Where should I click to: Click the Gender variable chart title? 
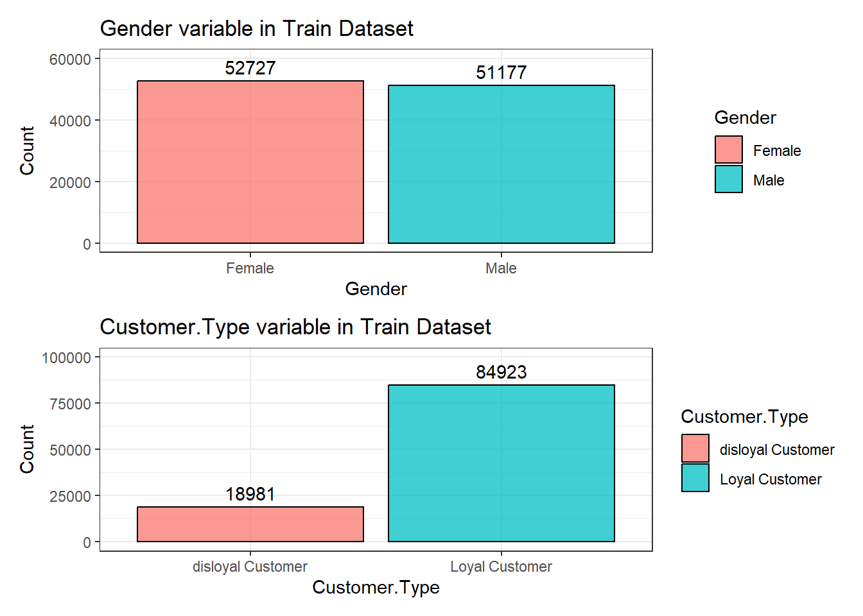coord(257,29)
